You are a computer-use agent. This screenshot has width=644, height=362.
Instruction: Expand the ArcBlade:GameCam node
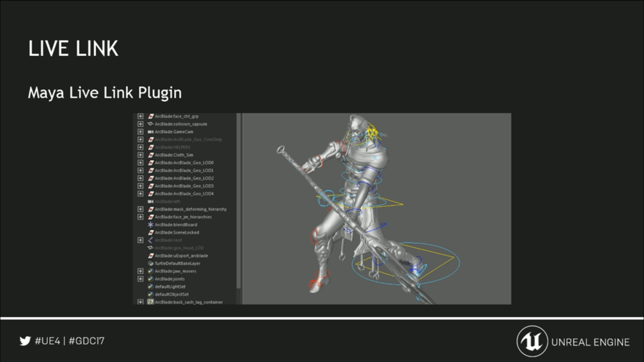(140, 132)
